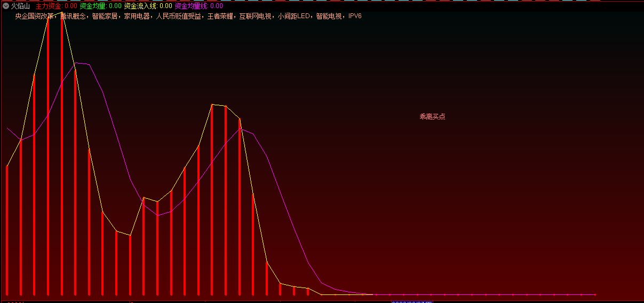
Task: Click the 智能电视 concept tag
Action: click(x=329, y=17)
